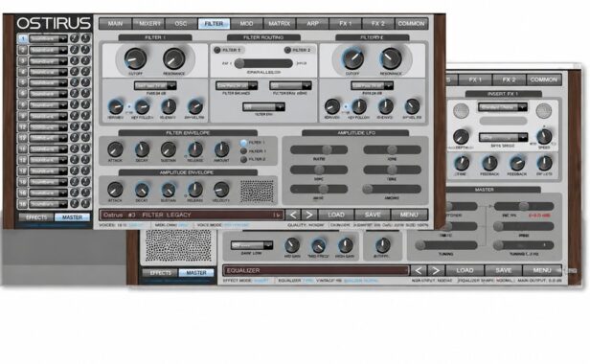
Task: Open Filter 1 type dropdown
Action: click(155, 86)
